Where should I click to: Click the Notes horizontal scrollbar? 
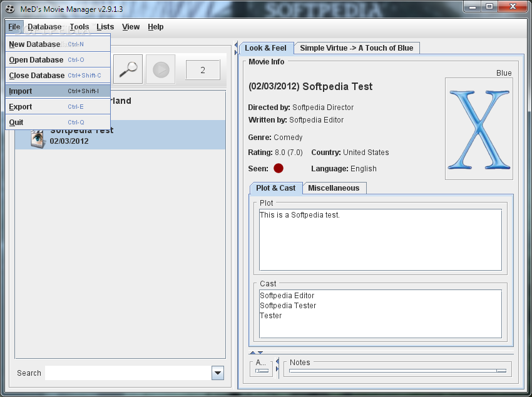pyautogui.click(x=397, y=371)
